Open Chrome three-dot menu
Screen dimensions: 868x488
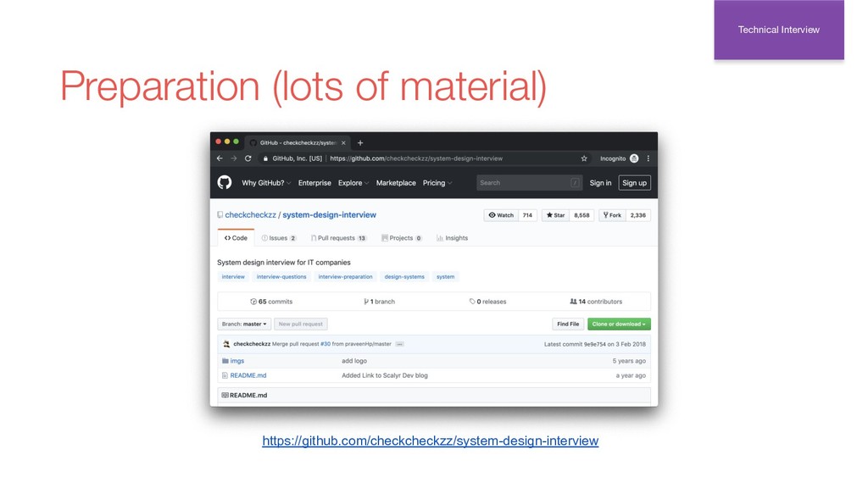[x=648, y=158]
